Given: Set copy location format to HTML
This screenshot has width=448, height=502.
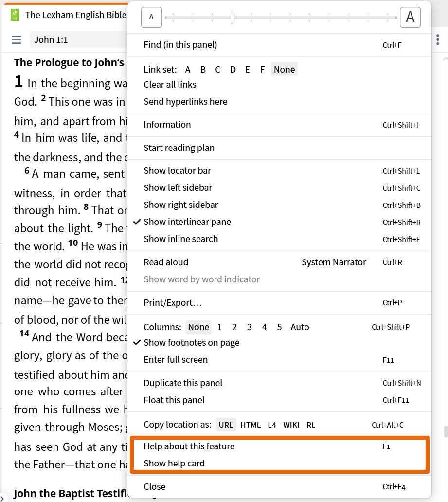Looking at the screenshot, I should [x=251, y=425].
